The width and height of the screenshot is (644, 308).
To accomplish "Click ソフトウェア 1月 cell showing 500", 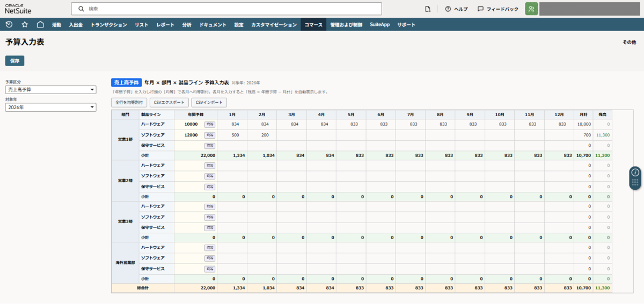I will click(232, 135).
